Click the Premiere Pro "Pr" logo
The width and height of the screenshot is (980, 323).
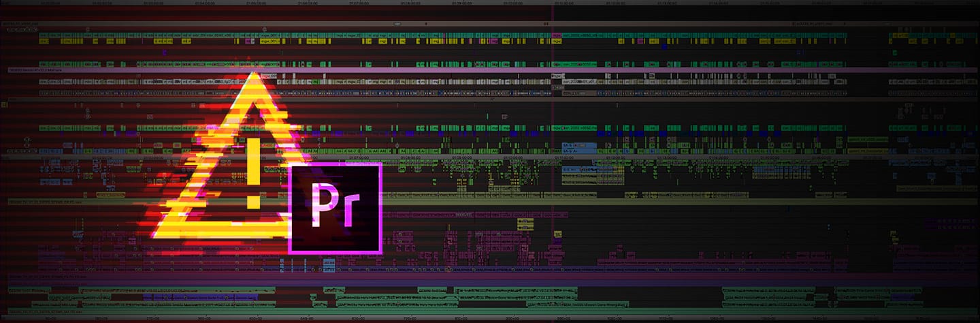334,209
